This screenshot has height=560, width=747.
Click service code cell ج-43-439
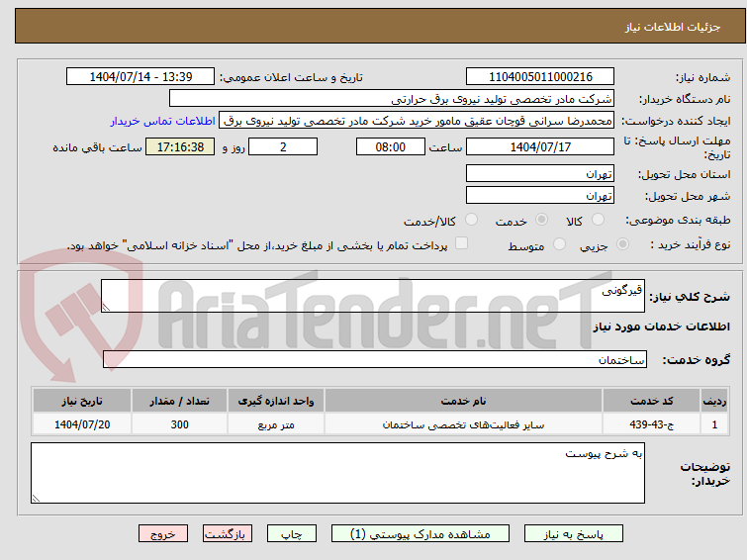pos(651,424)
